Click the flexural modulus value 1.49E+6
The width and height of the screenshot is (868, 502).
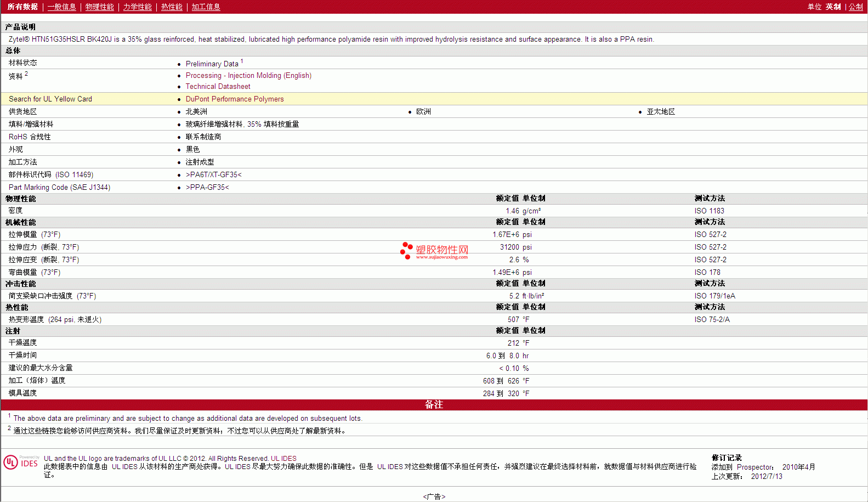[x=504, y=273]
